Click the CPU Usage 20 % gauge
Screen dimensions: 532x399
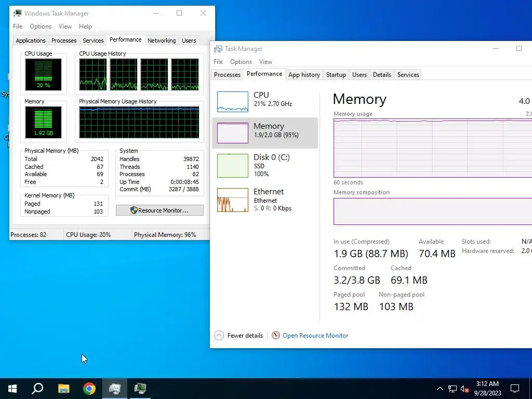point(43,74)
